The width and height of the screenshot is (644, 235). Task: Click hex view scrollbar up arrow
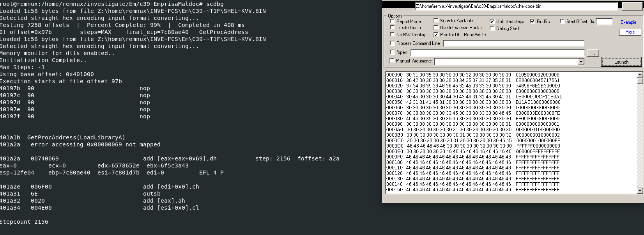coord(640,75)
